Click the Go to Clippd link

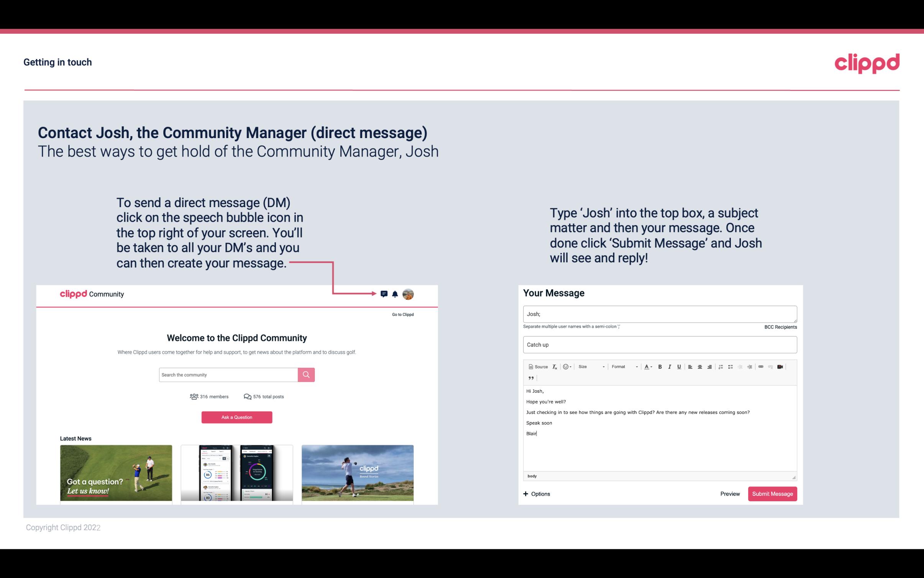pyautogui.click(x=401, y=314)
